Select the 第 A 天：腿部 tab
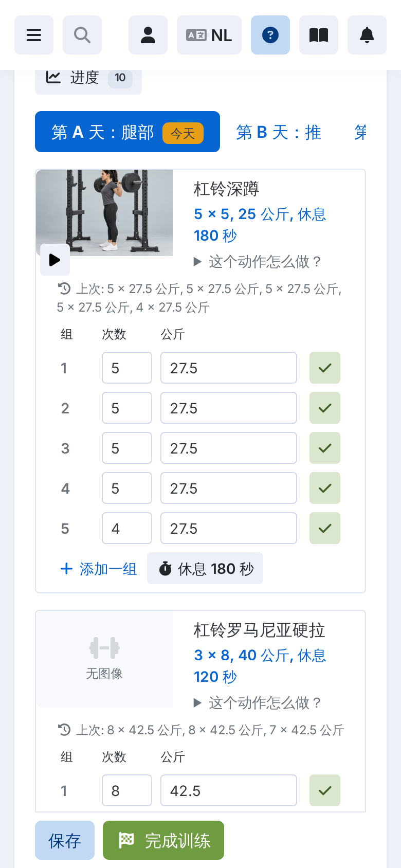 127,132
